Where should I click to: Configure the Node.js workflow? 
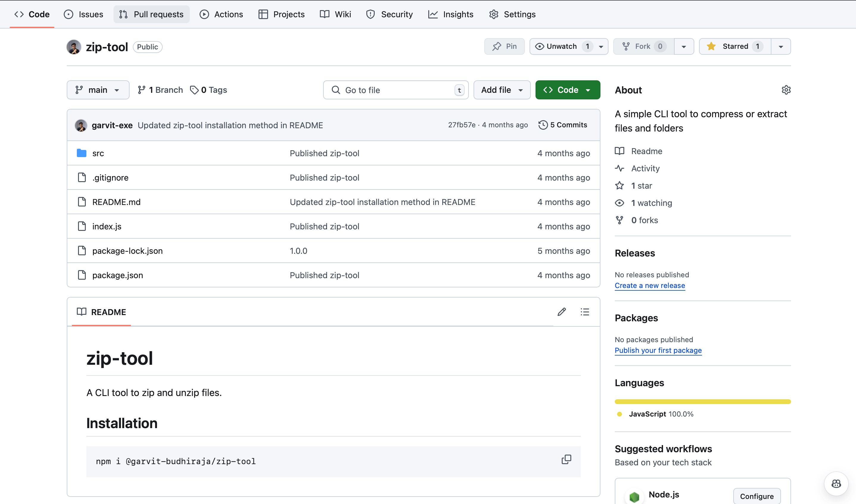[x=757, y=496]
